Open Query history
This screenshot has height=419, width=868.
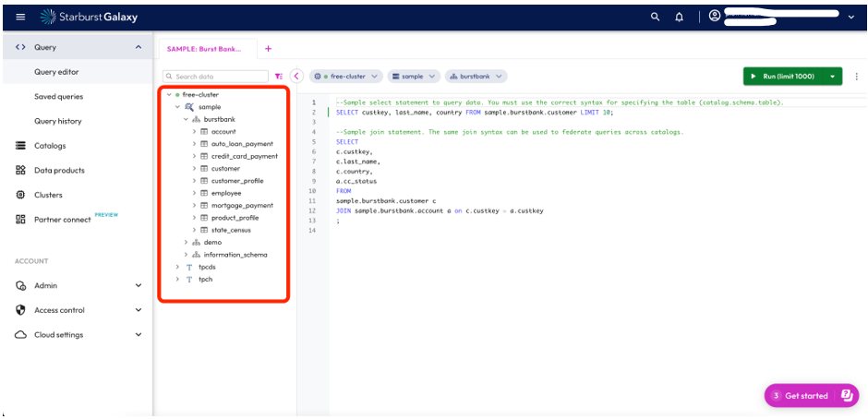point(57,121)
